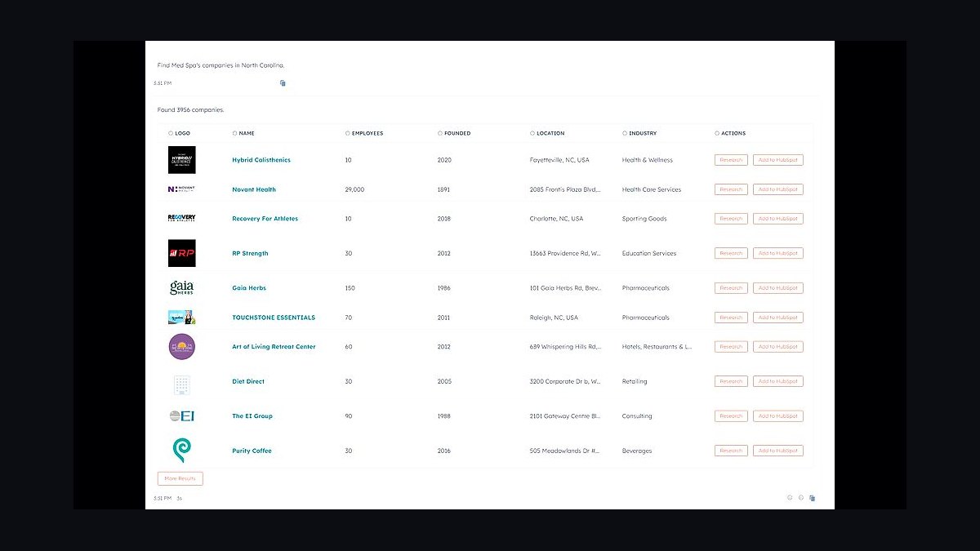Viewport: 980px width, 551px height.
Task: Add Gaia Herbs to HubSpot
Action: tap(778, 288)
